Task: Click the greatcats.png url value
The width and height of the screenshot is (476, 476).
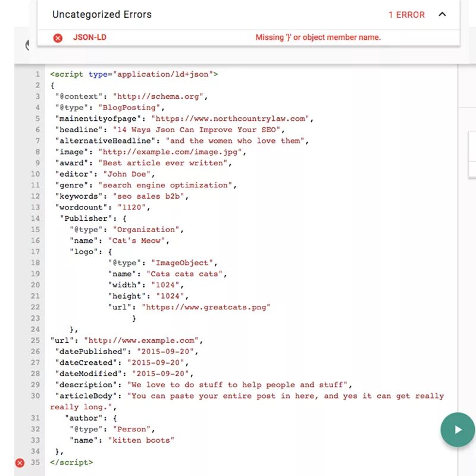Action: tap(206, 307)
